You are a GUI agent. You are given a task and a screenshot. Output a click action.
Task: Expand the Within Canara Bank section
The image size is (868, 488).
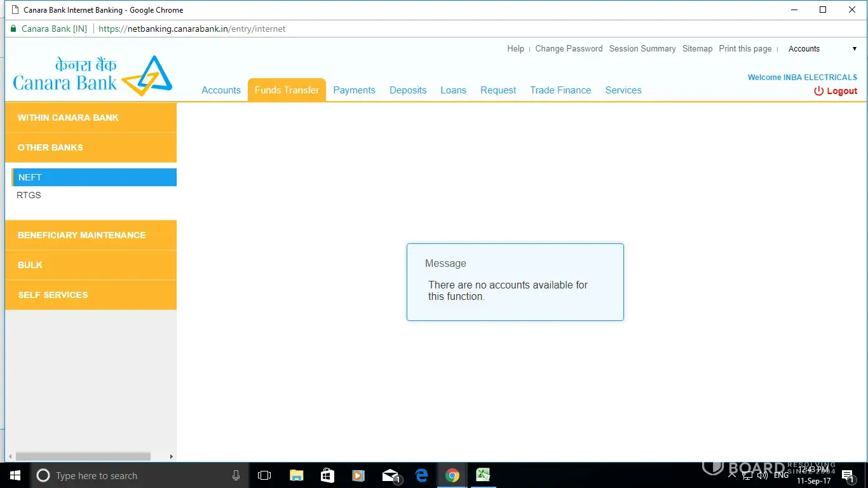pyautogui.click(x=90, y=118)
